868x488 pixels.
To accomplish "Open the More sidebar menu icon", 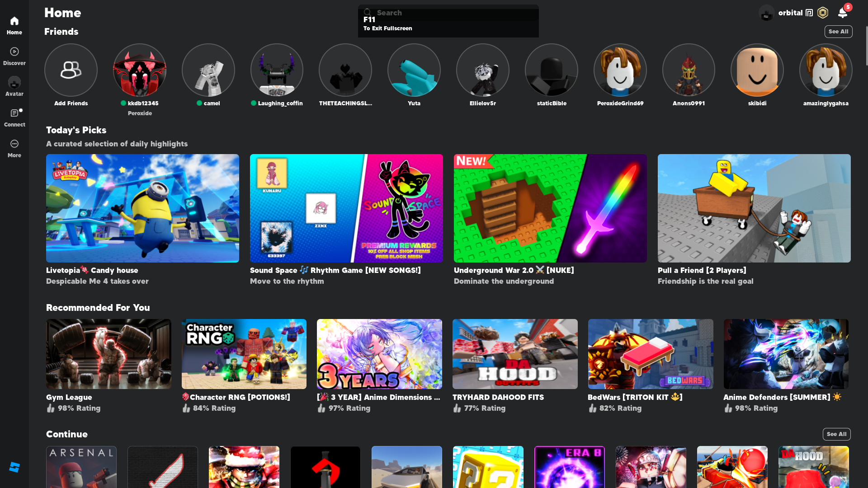I will (x=14, y=144).
